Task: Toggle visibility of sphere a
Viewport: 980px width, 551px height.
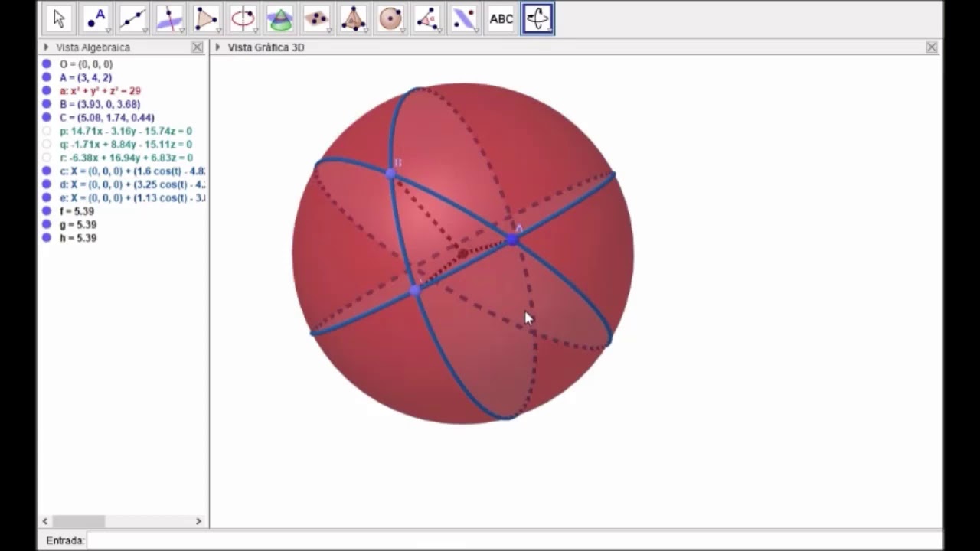Action: (47, 91)
